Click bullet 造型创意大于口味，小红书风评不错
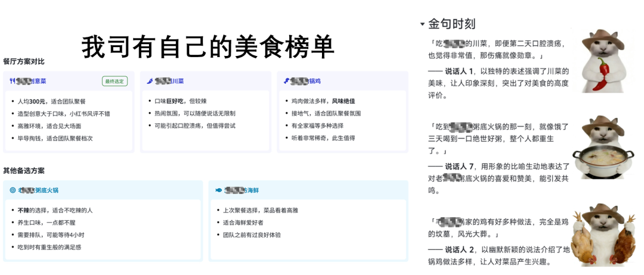Viewport: 644px width, 275px height. [64, 114]
